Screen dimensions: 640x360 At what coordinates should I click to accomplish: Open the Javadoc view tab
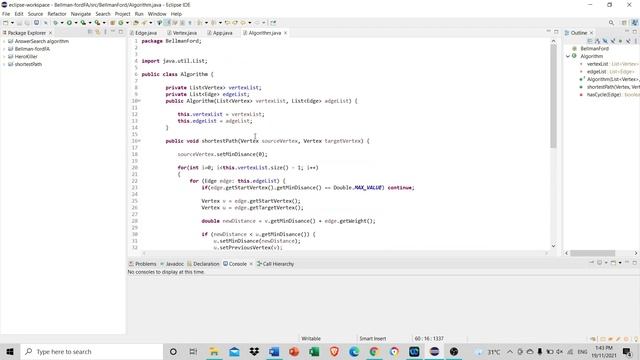pos(172,264)
